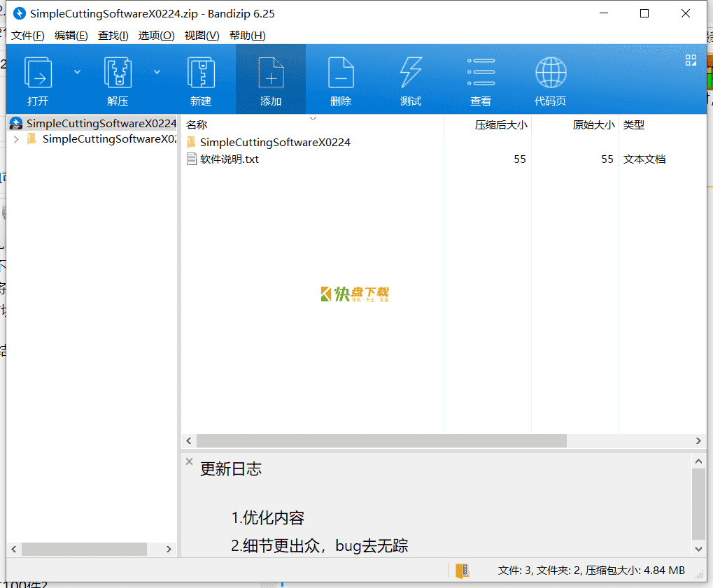This screenshot has width=713, height=588.
Task: Open the 文件(F) menu
Action: click(28, 36)
